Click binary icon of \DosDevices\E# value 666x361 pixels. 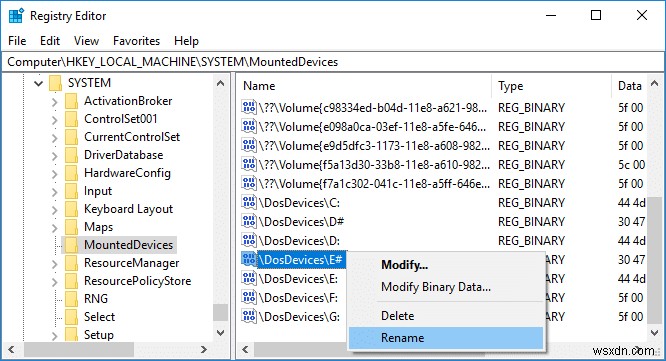click(249, 259)
